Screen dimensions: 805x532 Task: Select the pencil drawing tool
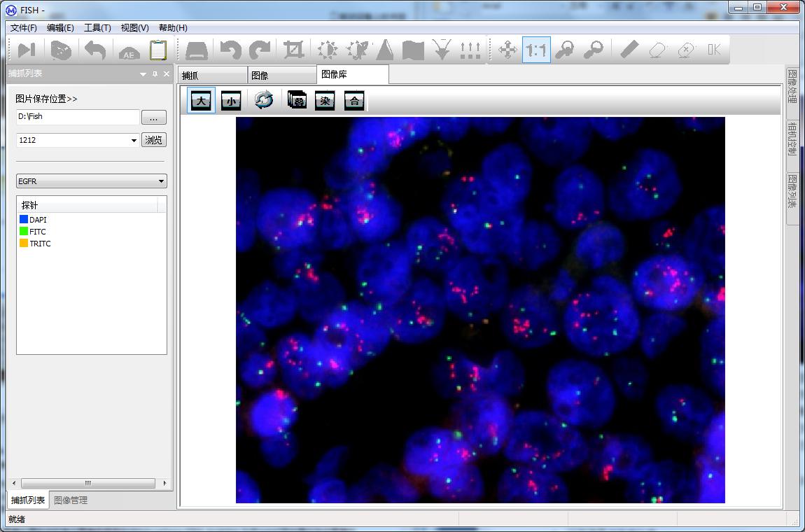click(629, 50)
